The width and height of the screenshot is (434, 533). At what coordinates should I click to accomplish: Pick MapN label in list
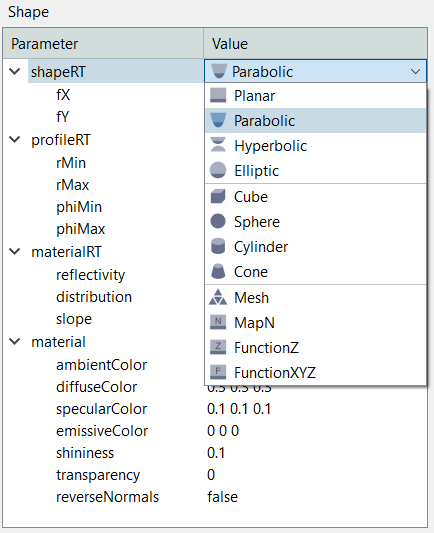(x=254, y=323)
